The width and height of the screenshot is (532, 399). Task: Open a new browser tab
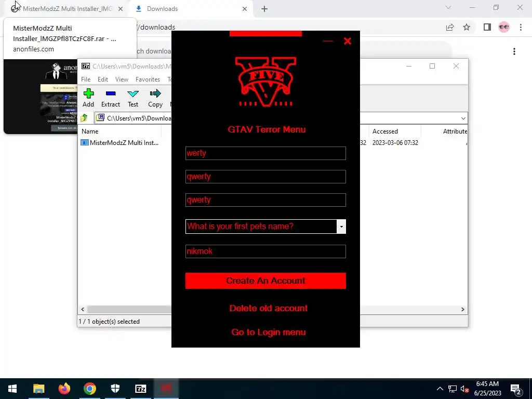(264, 9)
